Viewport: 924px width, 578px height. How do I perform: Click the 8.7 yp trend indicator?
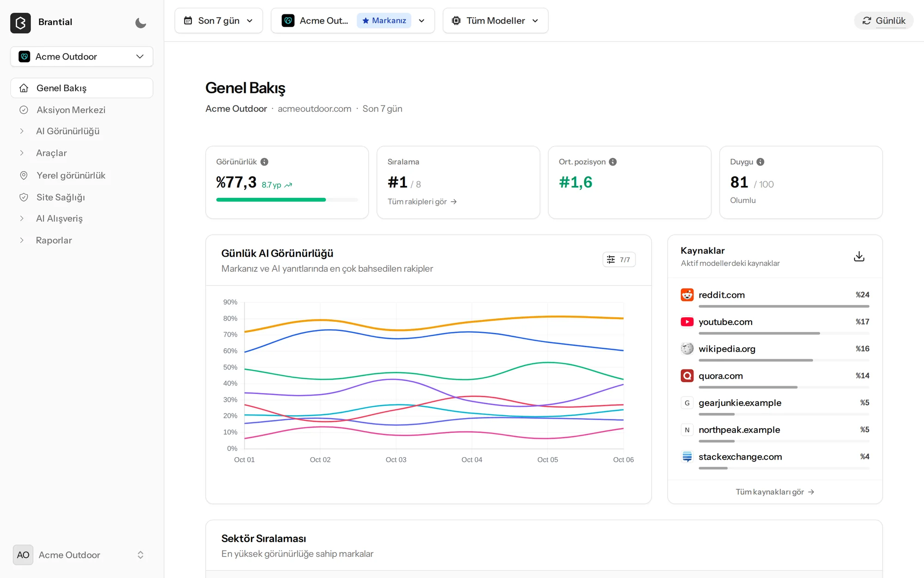(277, 185)
